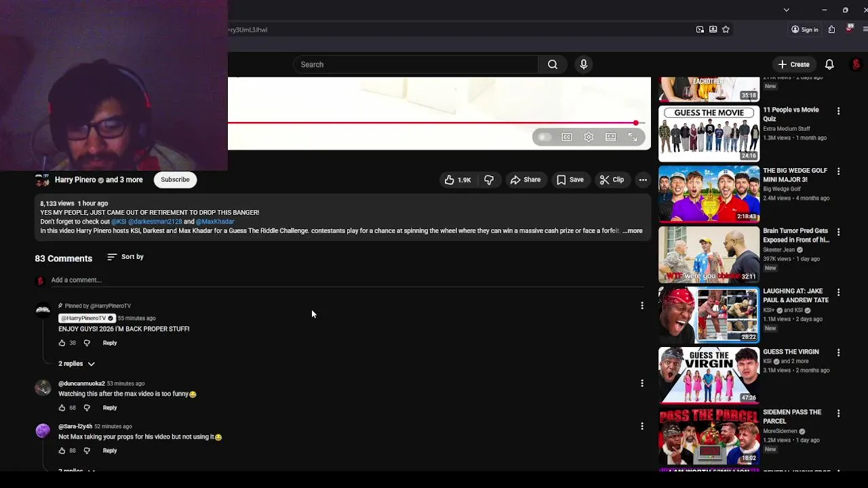Click in the YouTube search field
Image resolution: width=868 pixels, height=488 pixels.
416,64
